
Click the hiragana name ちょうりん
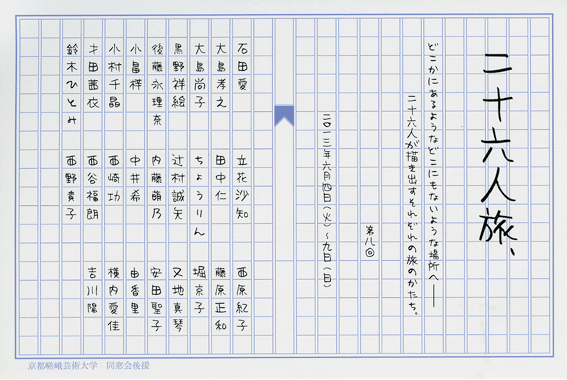[x=199, y=196]
